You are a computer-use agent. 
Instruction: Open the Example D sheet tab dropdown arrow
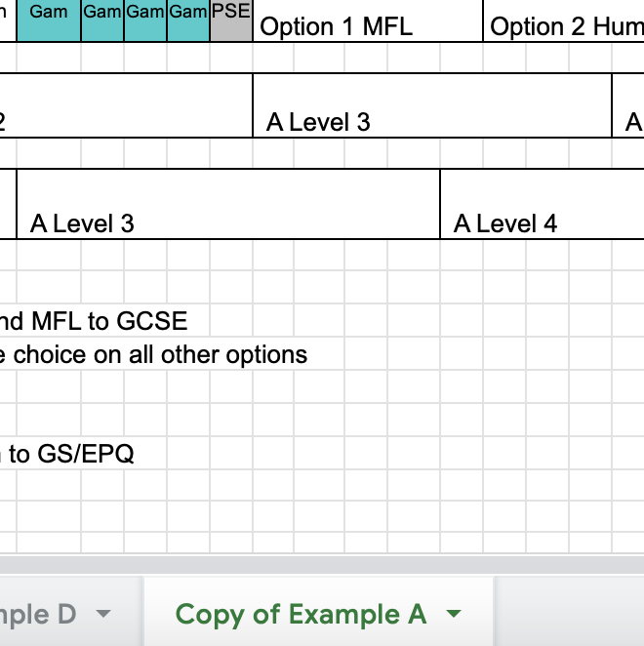tap(102, 615)
